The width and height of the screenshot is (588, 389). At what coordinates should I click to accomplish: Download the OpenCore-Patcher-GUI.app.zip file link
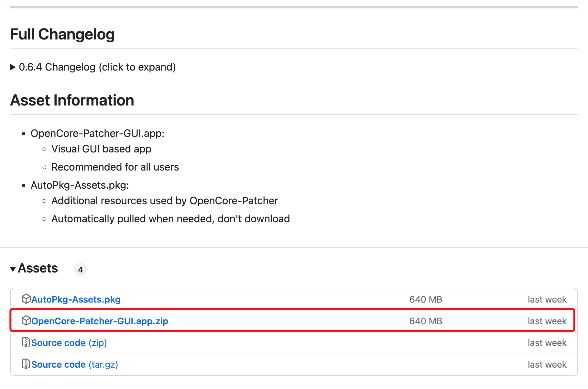point(100,321)
